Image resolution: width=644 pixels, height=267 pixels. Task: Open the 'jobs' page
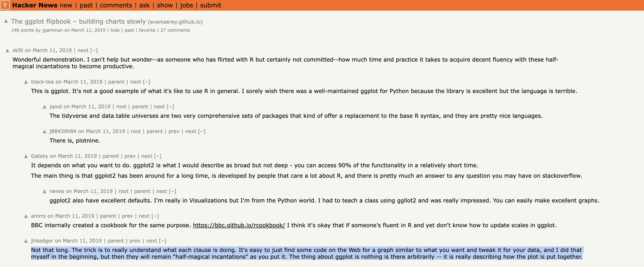(x=186, y=5)
